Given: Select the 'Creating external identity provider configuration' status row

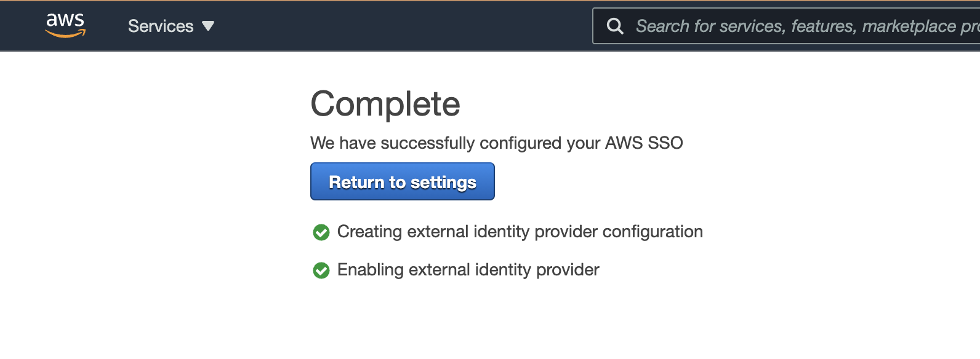Looking at the screenshot, I should pyautogui.click(x=520, y=232).
